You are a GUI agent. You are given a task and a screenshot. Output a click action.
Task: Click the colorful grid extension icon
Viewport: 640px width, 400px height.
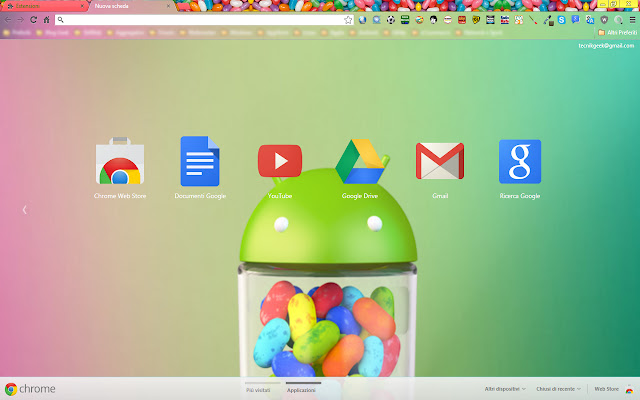519,20
